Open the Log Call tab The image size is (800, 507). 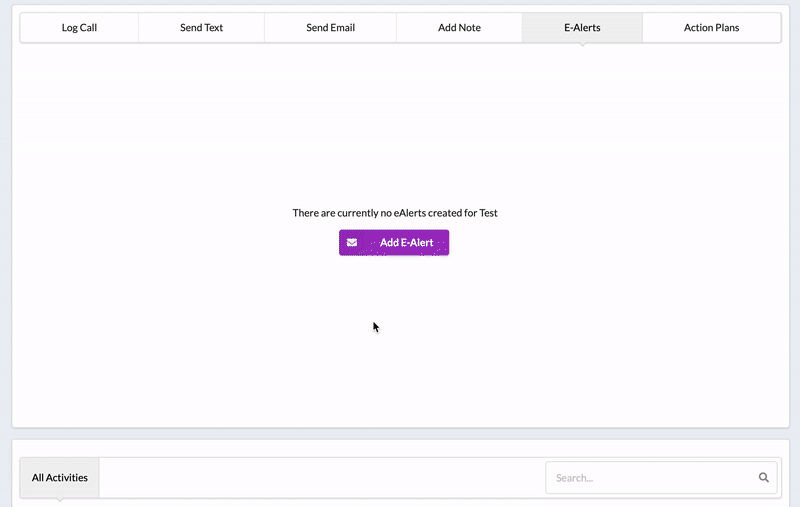click(79, 28)
